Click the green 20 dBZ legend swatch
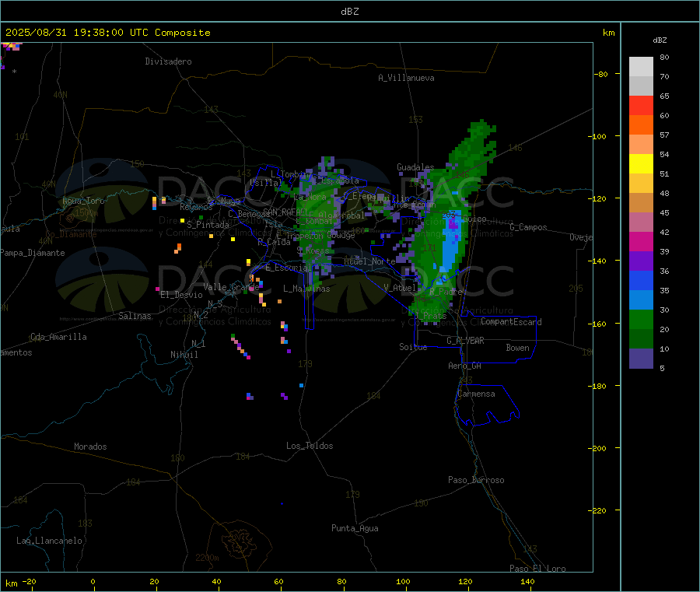700x592 pixels. (x=641, y=319)
